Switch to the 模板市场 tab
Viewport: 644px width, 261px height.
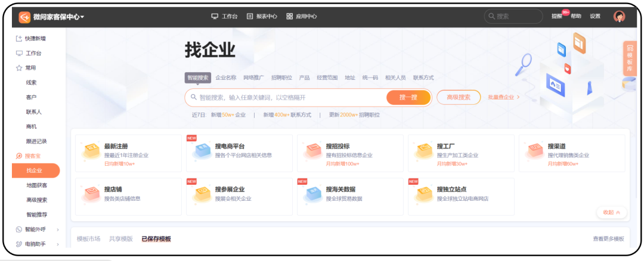coord(88,239)
